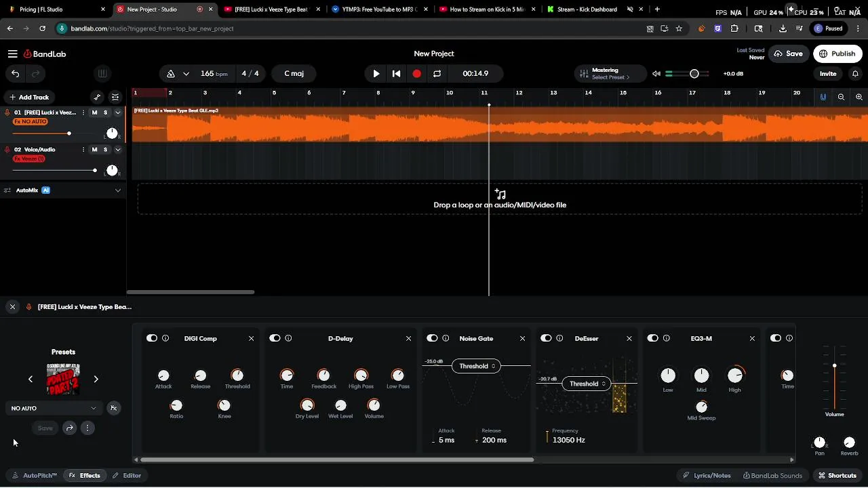The width and height of the screenshot is (868, 488).
Task: Redo the last action
Action: tap(36, 73)
